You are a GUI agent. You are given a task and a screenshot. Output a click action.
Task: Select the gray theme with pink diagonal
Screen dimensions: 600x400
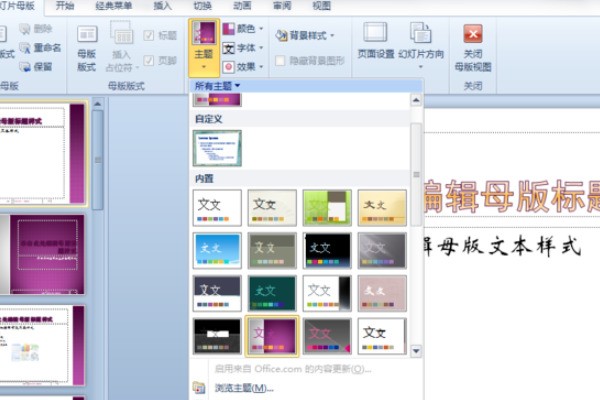coord(327,336)
